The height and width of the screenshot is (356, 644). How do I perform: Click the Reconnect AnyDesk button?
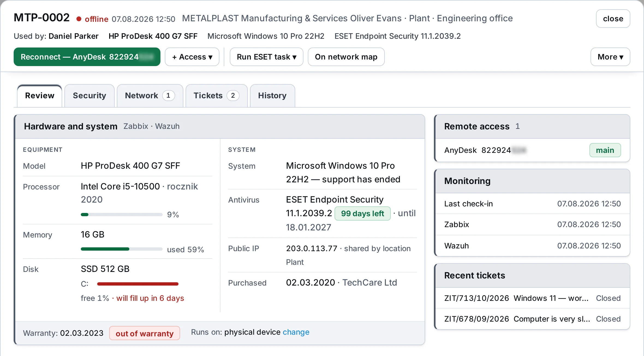[87, 57]
